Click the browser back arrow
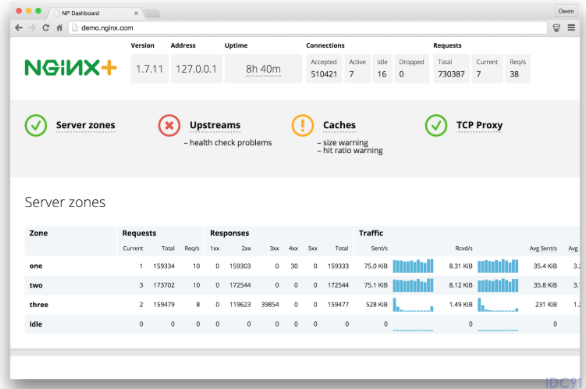The image size is (586, 389). click(19, 28)
